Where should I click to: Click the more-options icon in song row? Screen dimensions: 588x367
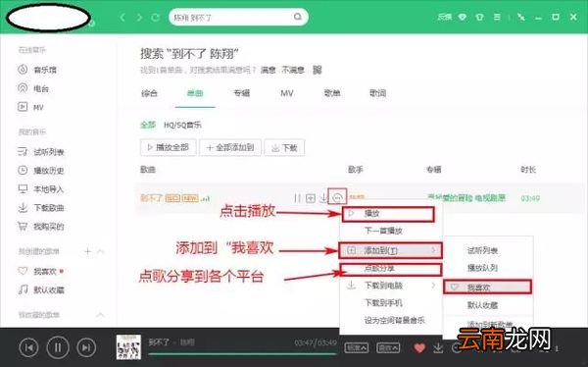pos(337,197)
